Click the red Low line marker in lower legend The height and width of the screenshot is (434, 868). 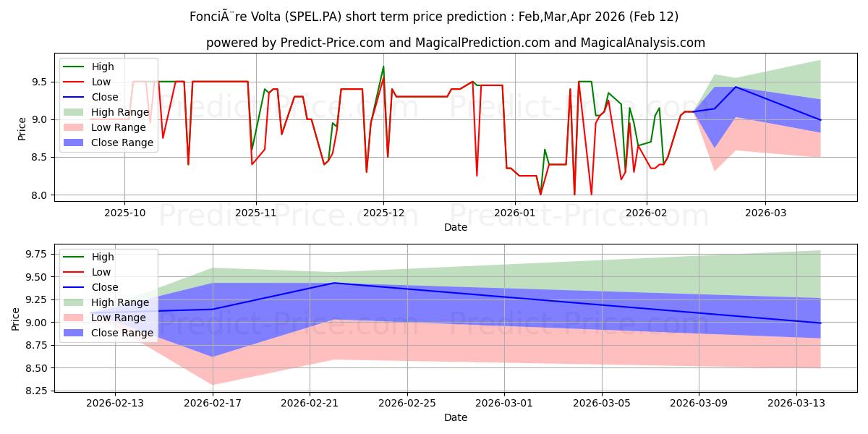click(75, 272)
